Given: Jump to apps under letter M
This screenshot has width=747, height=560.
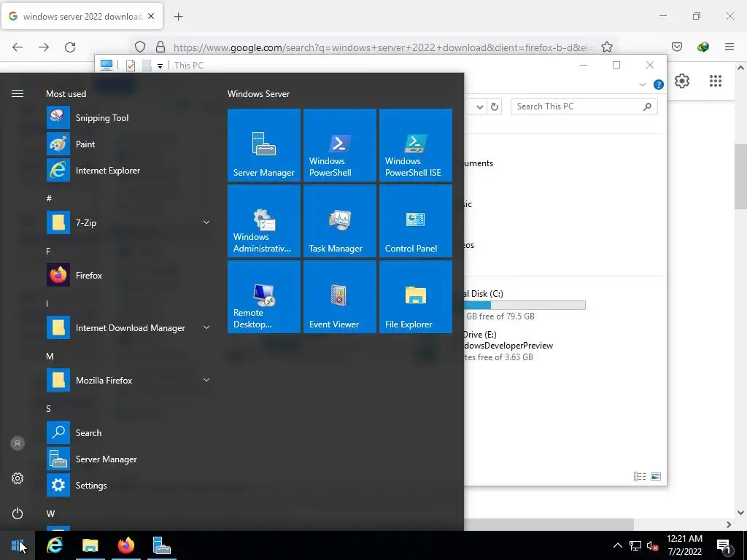Looking at the screenshot, I should [50, 356].
